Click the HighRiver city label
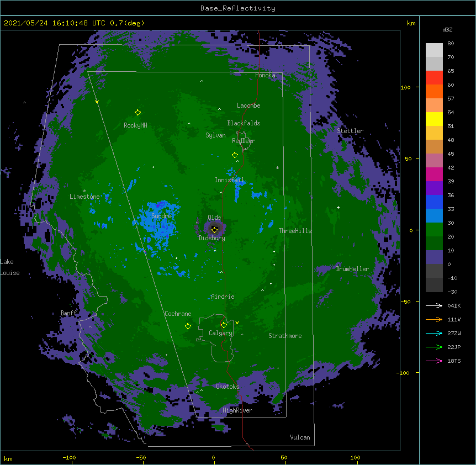Screen dimensions: 476x465 point(237,410)
